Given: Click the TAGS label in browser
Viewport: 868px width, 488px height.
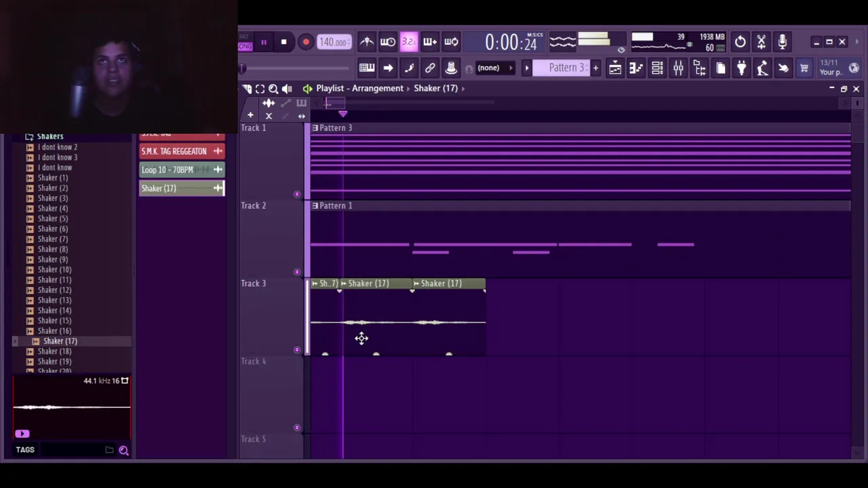Looking at the screenshot, I should coord(25,450).
